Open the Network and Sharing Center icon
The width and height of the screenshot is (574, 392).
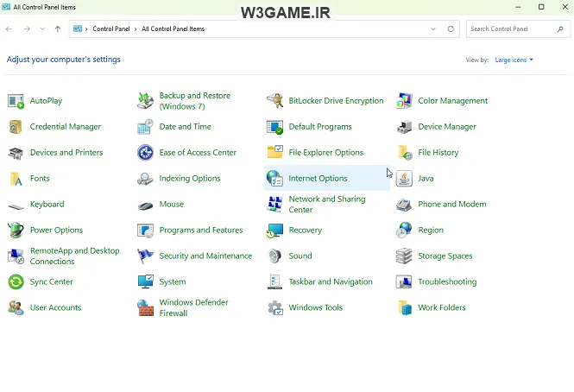(275, 205)
